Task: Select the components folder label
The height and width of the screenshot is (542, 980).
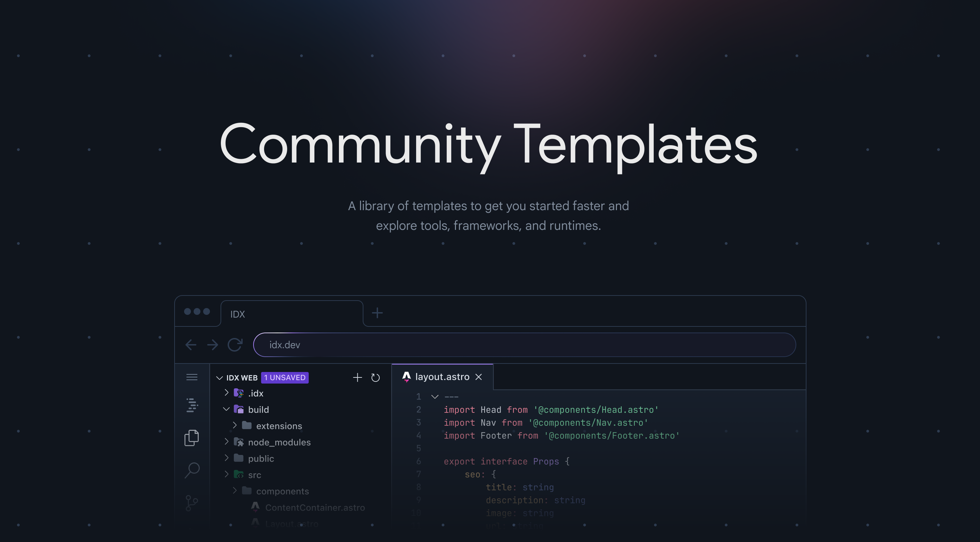Action: pyautogui.click(x=283, y=491)
